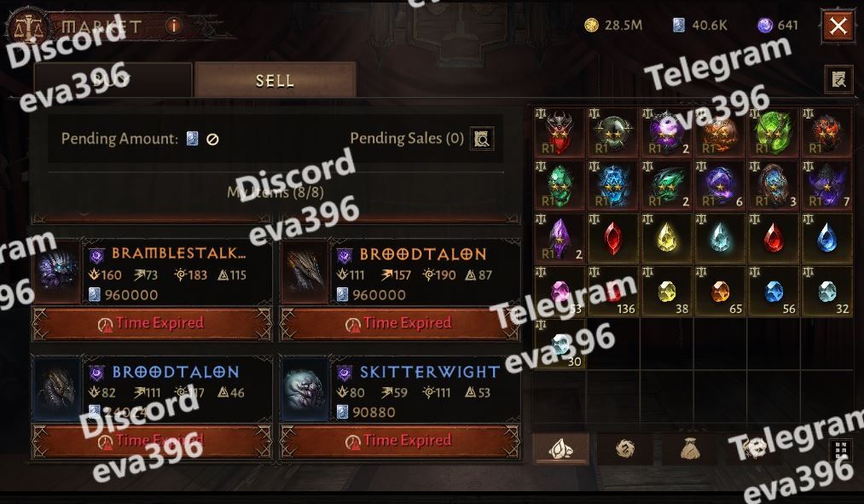Open the Market info icon
This screenshot has height=504, width=864.
[174, 26]
